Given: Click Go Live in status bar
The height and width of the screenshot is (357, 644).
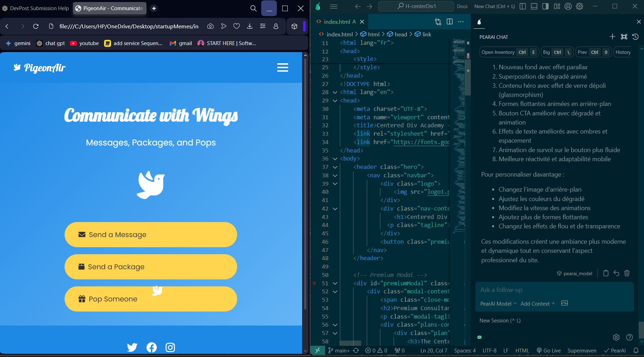Looking at the screenshot, I should [x=549, y=350].
